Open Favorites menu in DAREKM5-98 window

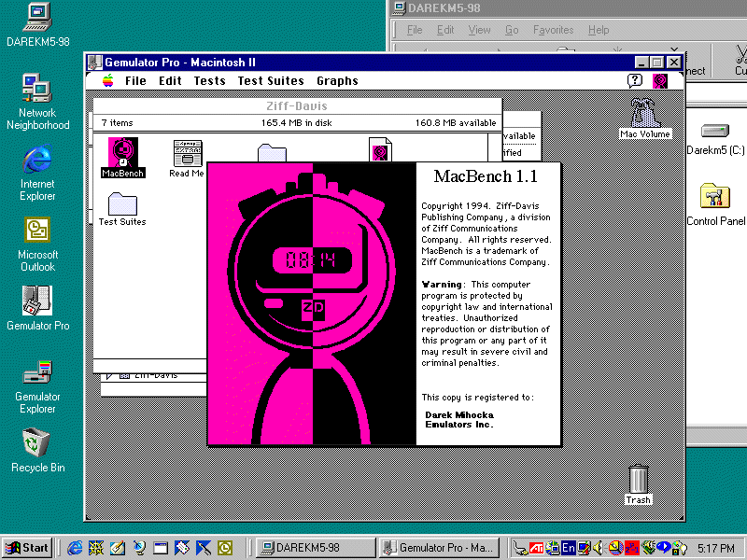(x=553, y=30)
